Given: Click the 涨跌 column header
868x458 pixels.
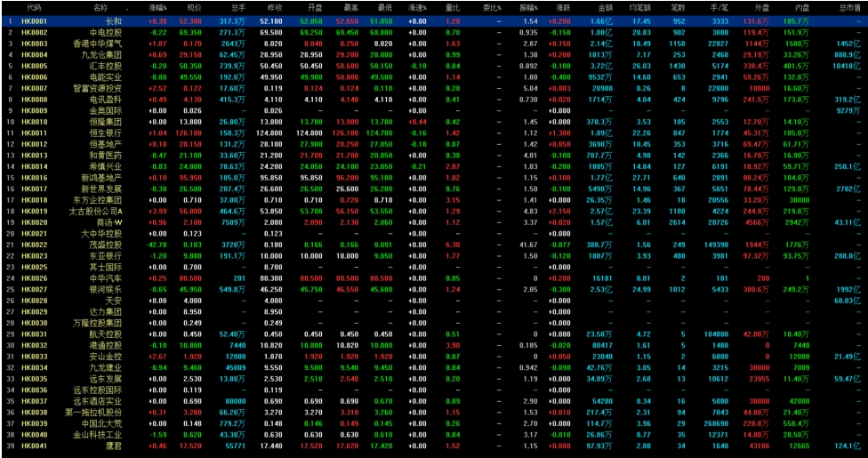Looking at the screenshot, I should pyautogui.click(x=564, y=8).
